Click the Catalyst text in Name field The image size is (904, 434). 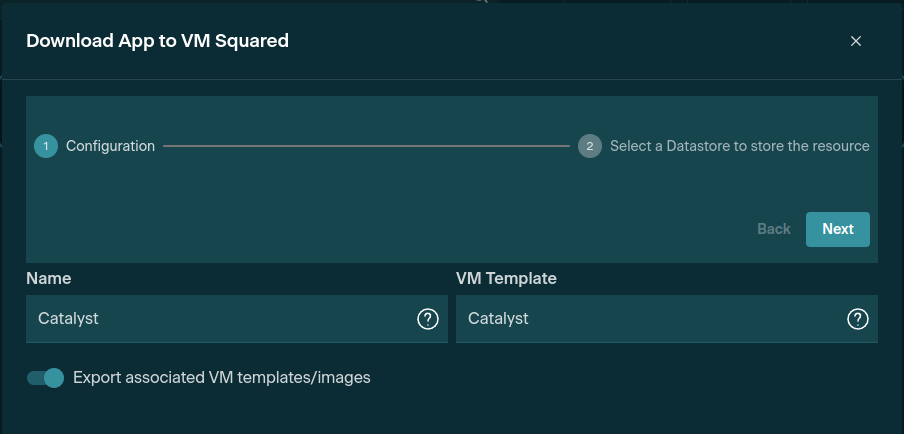[68, 319]
